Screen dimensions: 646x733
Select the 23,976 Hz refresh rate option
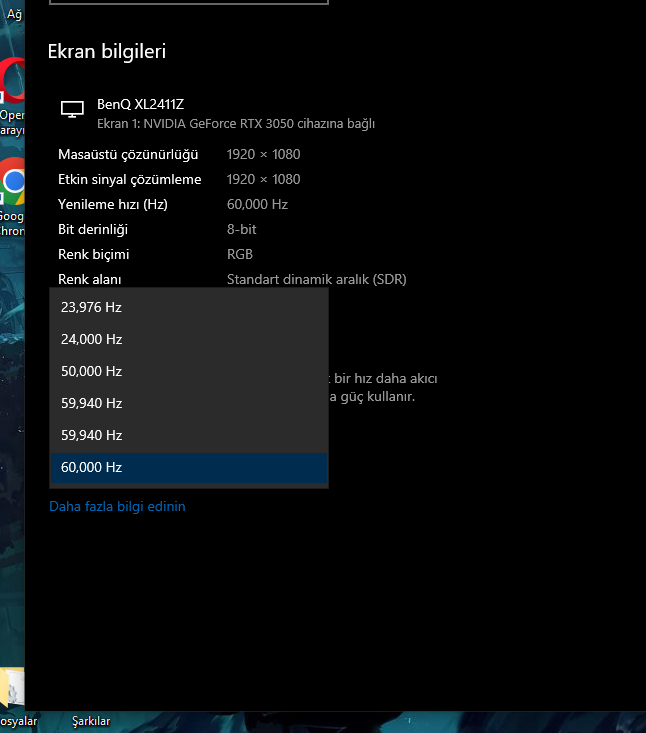point(189,307)
